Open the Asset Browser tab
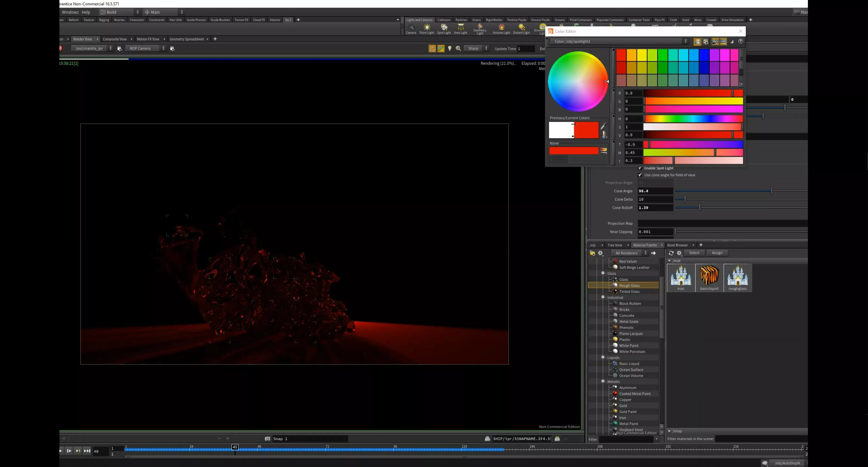Image resolution: width=868 pixels, height=467 pixels. click(x=677, y=245)
